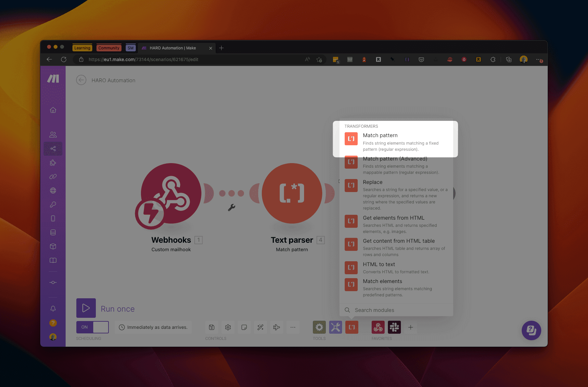The height and width of the screenshot is (387, 588).
Task: Open the user avatar in the sidebar
Action: (53, 337)
